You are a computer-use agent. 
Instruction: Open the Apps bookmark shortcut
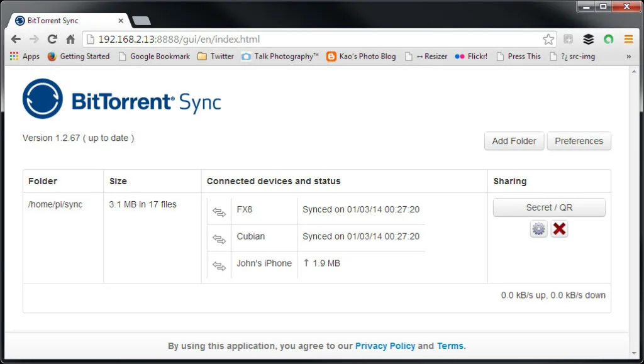click(25, 57)
